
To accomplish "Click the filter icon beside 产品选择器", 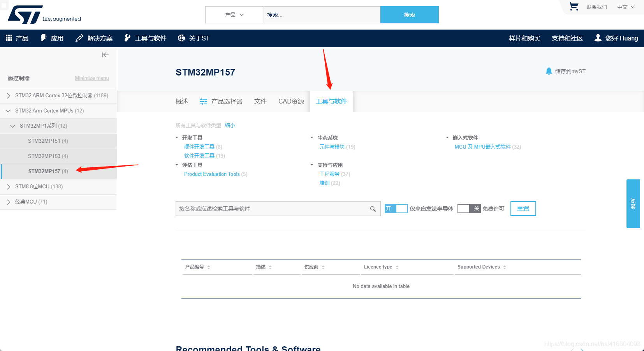I will (203, 102).
